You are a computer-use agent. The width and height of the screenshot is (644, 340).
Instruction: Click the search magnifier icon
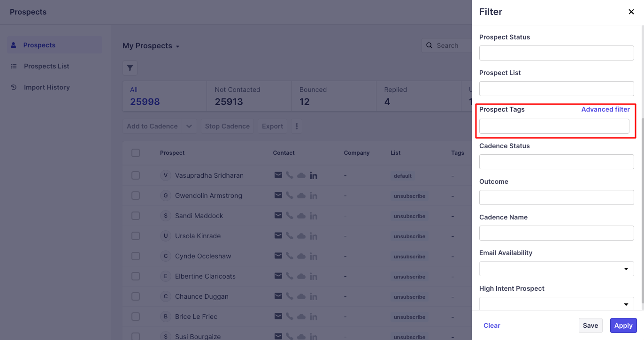click(429, 45)
